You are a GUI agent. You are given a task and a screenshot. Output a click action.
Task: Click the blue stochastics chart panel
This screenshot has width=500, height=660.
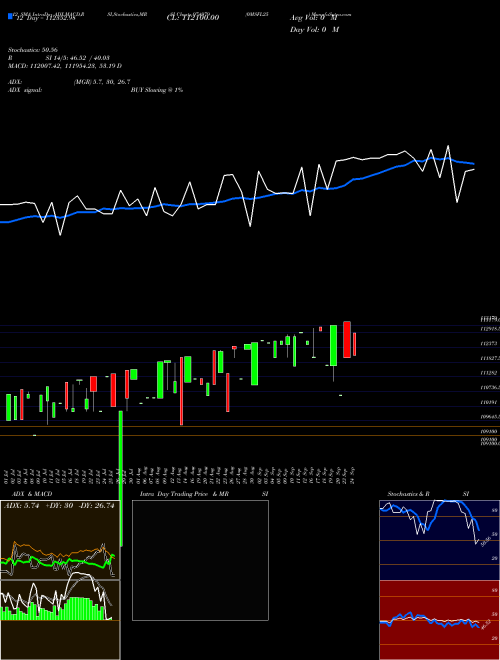(439, 540)
